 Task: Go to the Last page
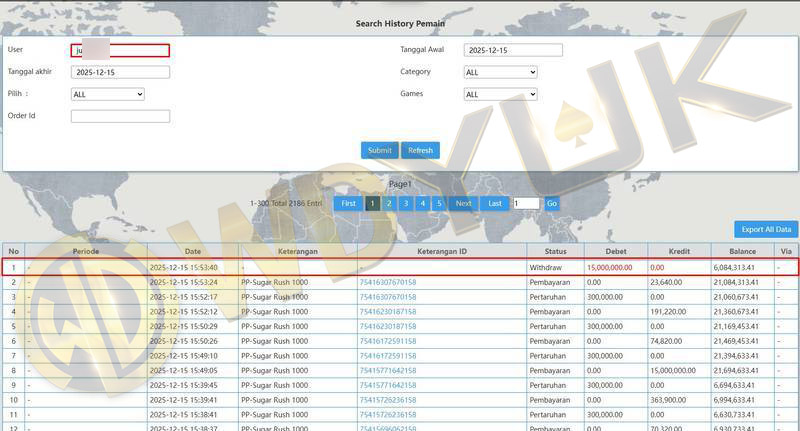[x=494, y=203]
